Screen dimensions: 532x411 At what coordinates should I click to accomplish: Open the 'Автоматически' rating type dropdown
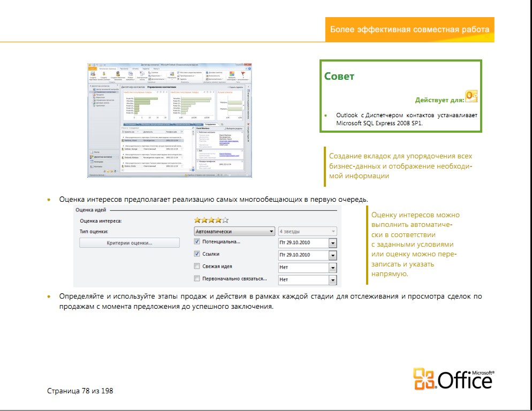234,232
